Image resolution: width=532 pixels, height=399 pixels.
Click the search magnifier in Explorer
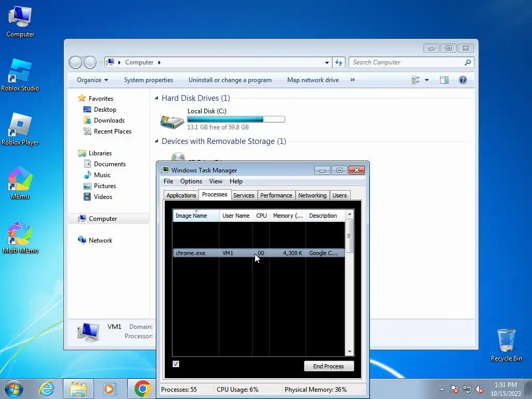click(468, 62)
